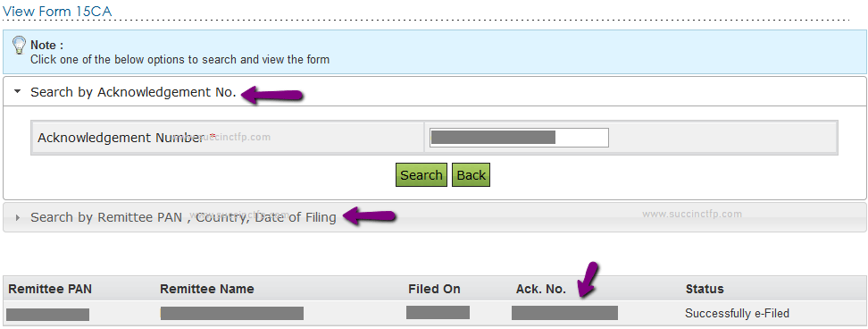
Task: Expand the Search by Remittee PAN arrow
Action: [x=18, y=217]
